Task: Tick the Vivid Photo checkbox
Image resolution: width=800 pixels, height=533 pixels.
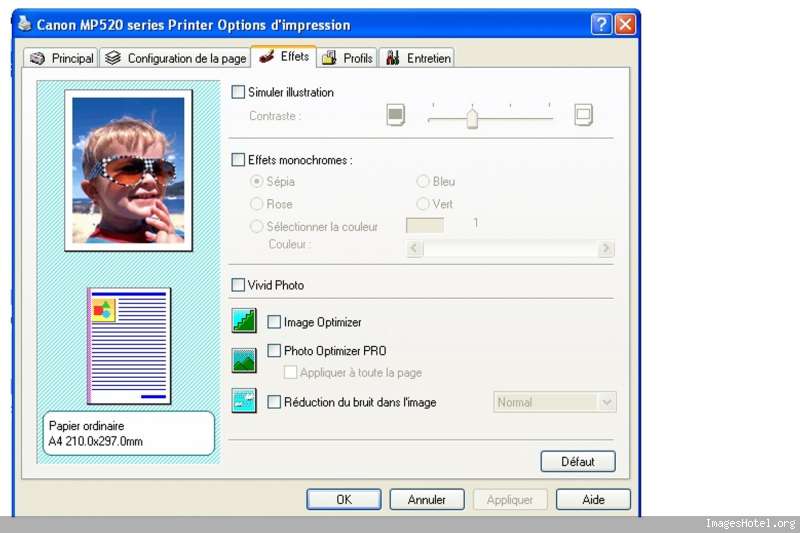Action: coord(238,285)
